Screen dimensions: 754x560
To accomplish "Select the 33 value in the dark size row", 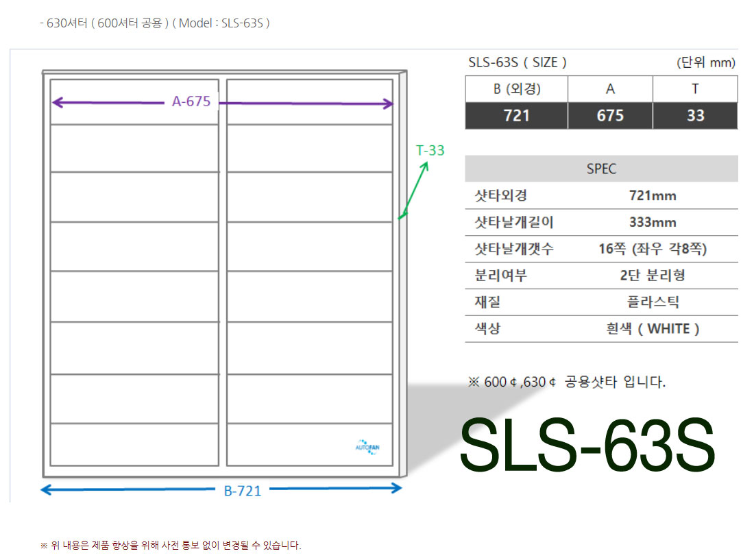I will [695, 116].
